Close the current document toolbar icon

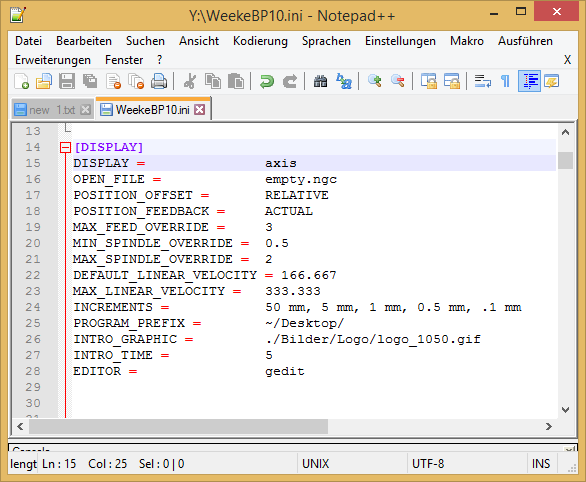click(x=113, y=81)
